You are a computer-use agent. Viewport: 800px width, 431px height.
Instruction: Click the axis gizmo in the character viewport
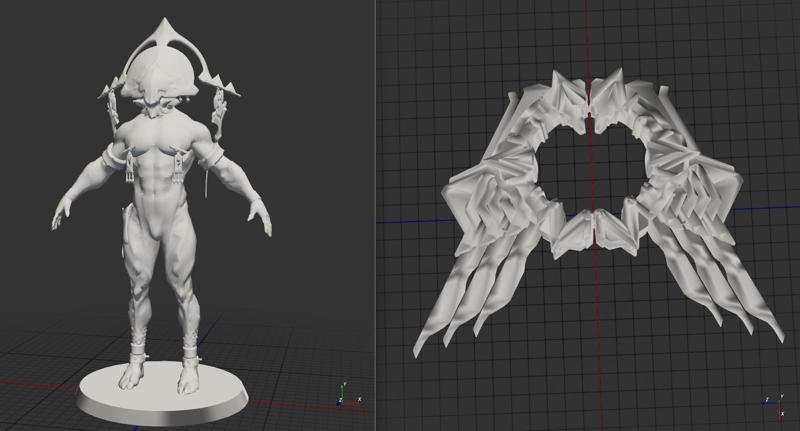tap(348, 395)
